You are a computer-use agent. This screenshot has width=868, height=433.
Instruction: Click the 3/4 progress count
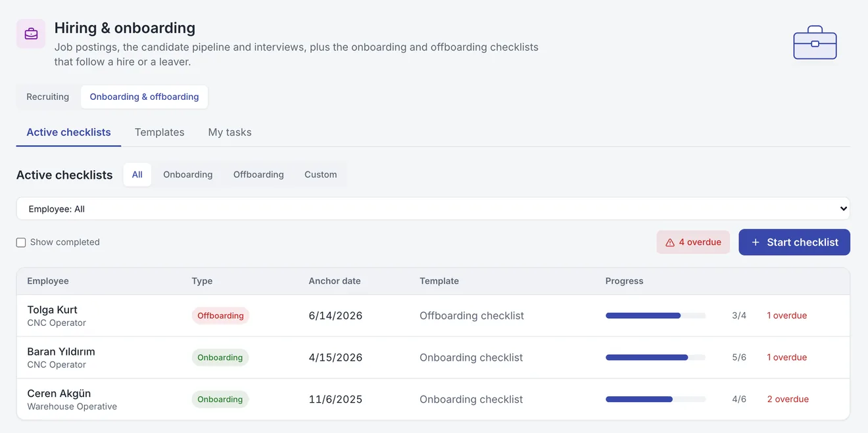pos(739,316)
